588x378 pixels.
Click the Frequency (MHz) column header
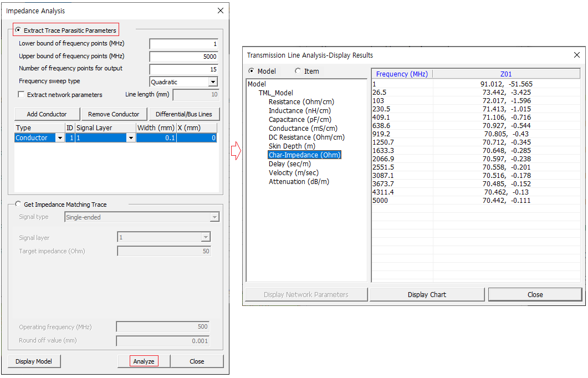click(x=402, y=74)
